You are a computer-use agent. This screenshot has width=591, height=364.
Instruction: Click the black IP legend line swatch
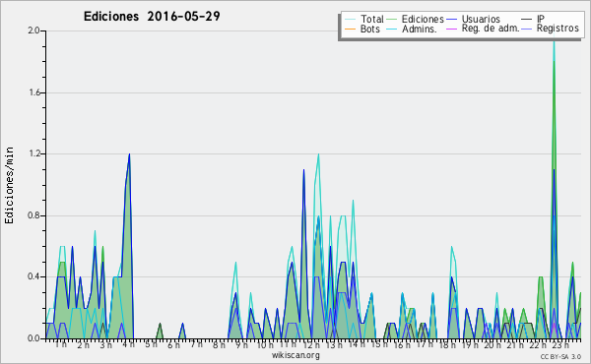tap(527, 20)
